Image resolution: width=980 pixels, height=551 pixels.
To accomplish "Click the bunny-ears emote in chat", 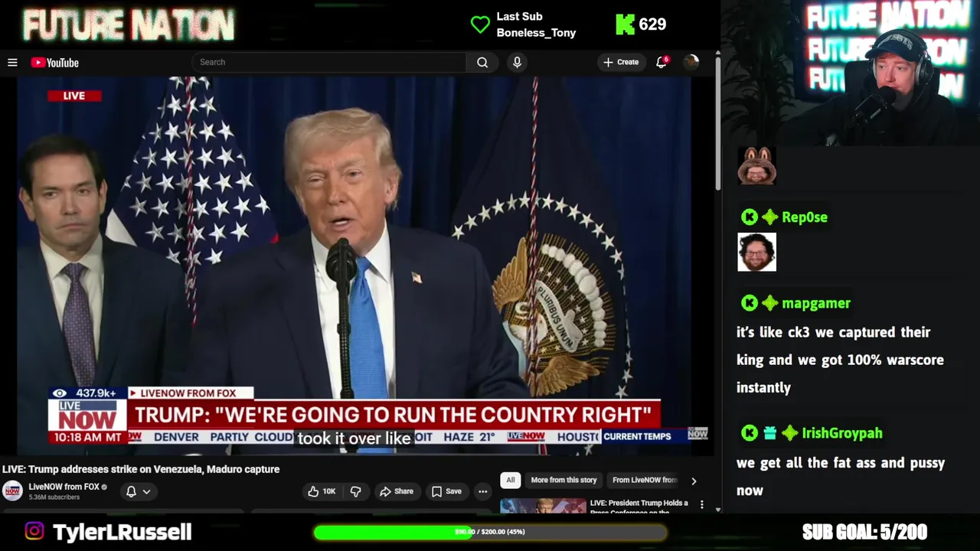I will click(x=756, y=165).
